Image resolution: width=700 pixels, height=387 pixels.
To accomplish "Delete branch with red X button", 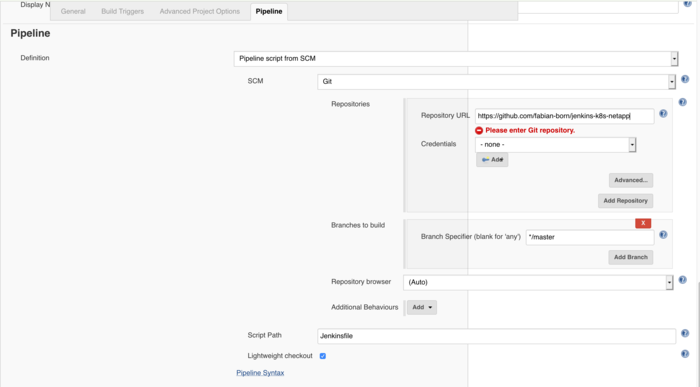I will point(643,223).
